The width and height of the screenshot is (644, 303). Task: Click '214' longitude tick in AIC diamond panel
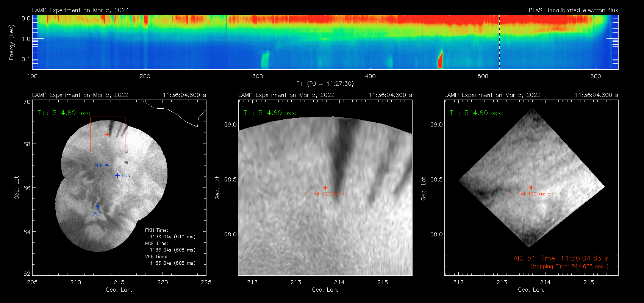tap(546, 282)
